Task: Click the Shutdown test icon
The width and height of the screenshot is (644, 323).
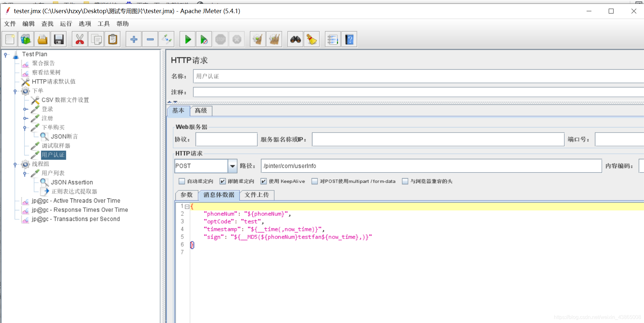Action: click(237, 39)
